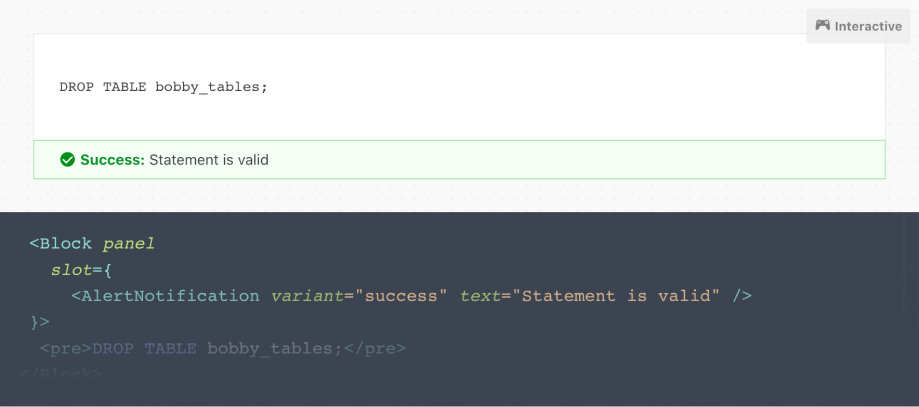
Task: Click the 'panel' attribute in the code
Action: [129, 243]
